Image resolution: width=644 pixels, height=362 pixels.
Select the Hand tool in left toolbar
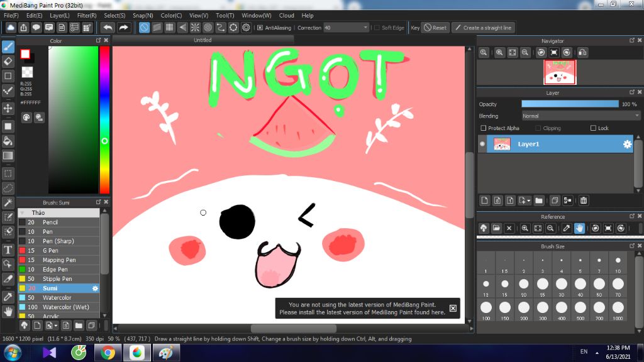pos(8,312)
